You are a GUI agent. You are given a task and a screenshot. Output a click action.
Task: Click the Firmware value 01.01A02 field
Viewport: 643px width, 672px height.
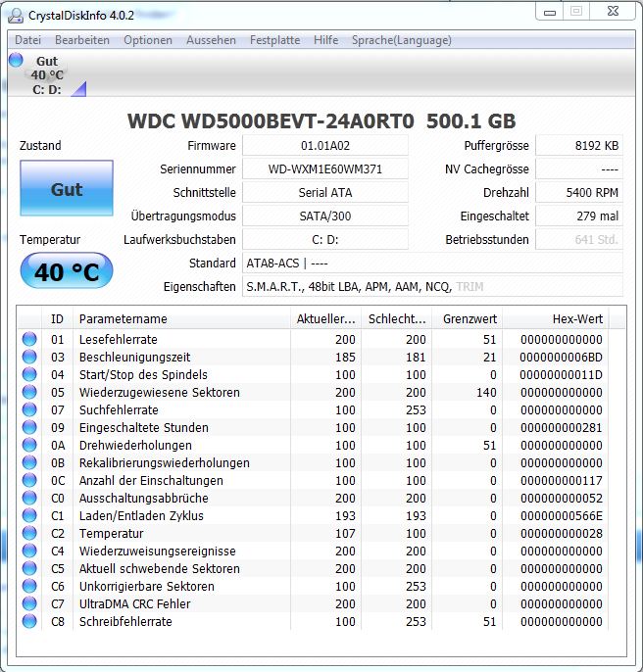tap(325, 146)
